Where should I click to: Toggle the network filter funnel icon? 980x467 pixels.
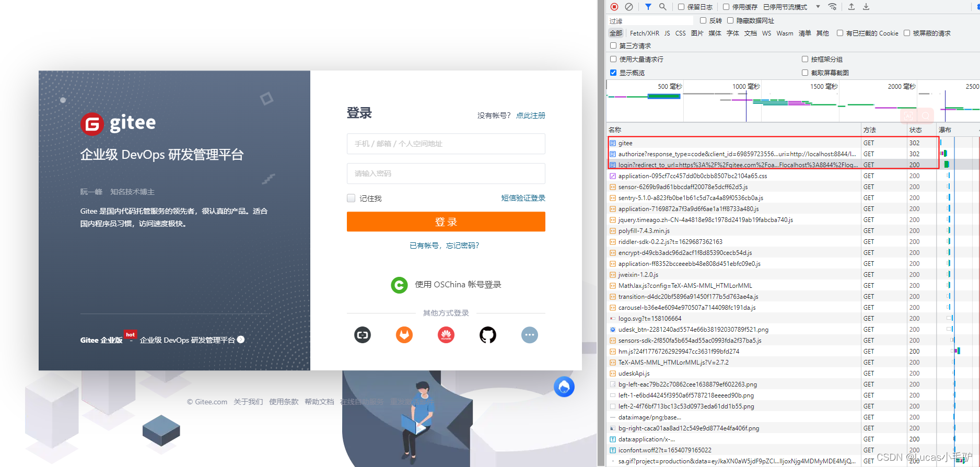tap(648, 7)
